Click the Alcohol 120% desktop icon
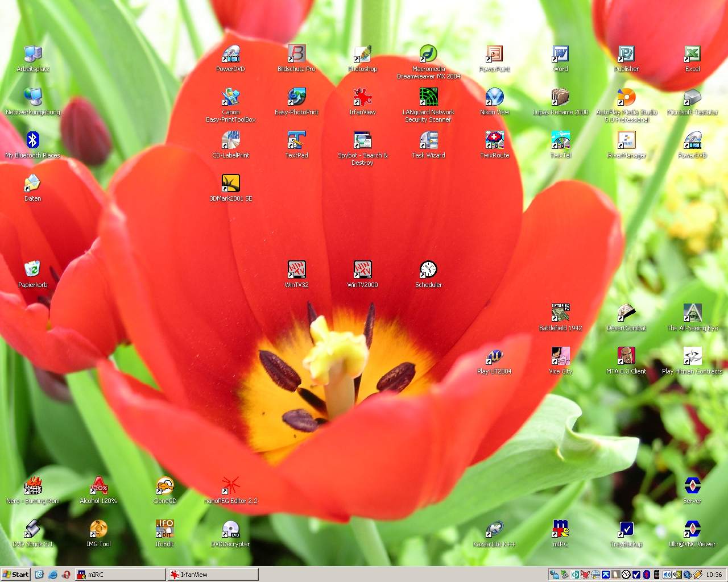This screenshot has width=728, height=582. tap(98, 487)
